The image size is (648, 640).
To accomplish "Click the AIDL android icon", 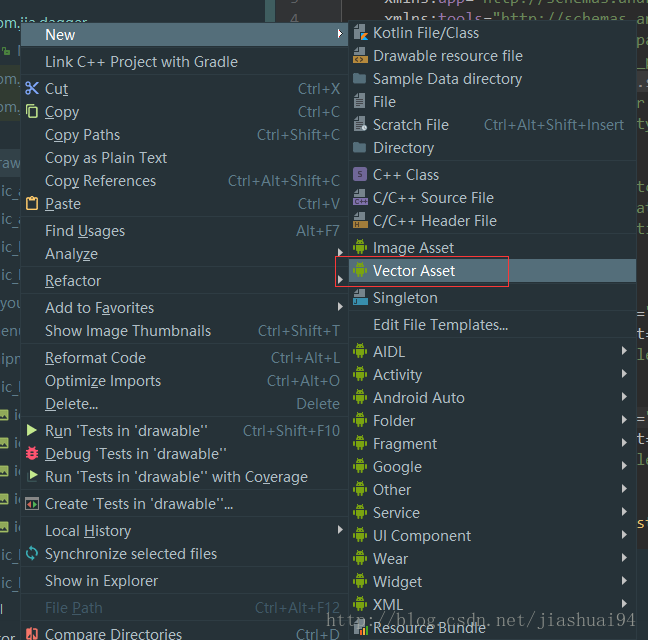I will point(360,352).
